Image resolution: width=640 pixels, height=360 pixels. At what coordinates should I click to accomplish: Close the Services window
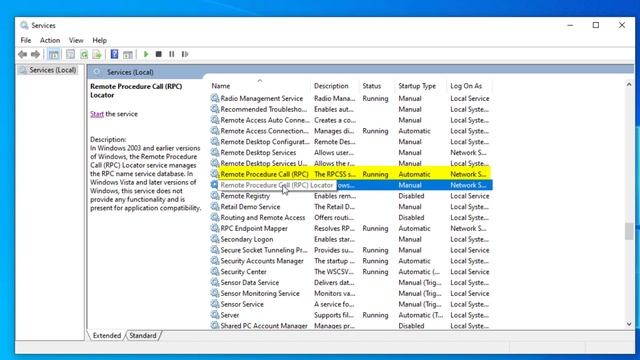pos(622,25)
